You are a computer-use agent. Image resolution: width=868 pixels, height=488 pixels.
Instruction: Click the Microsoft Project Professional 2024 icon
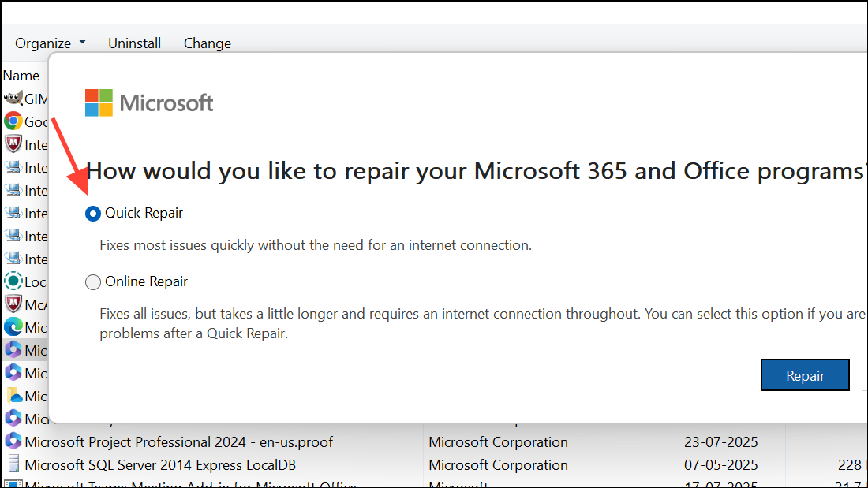click(14, 442)
